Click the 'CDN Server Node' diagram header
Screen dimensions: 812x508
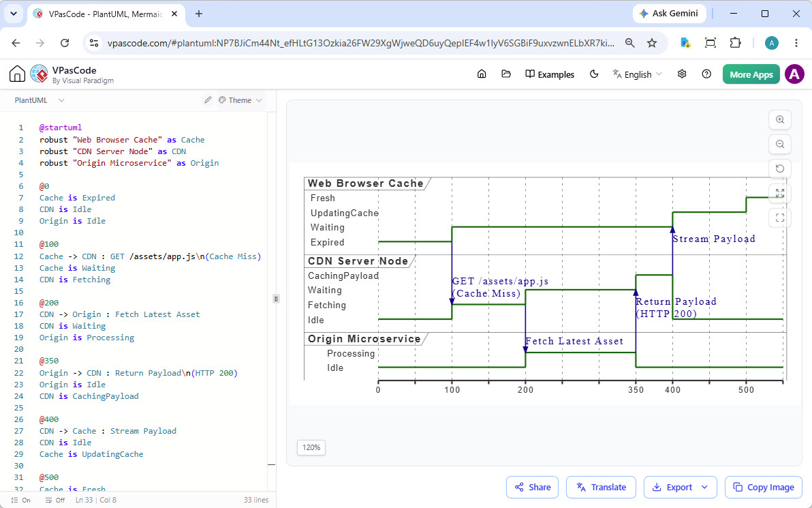[x=358, y=260]
